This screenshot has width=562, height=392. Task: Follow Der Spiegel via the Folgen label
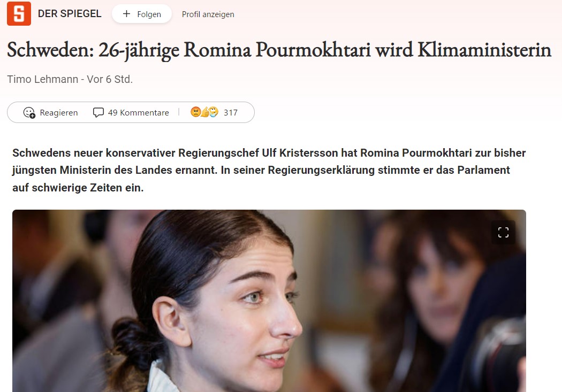[x=149, y=14]
